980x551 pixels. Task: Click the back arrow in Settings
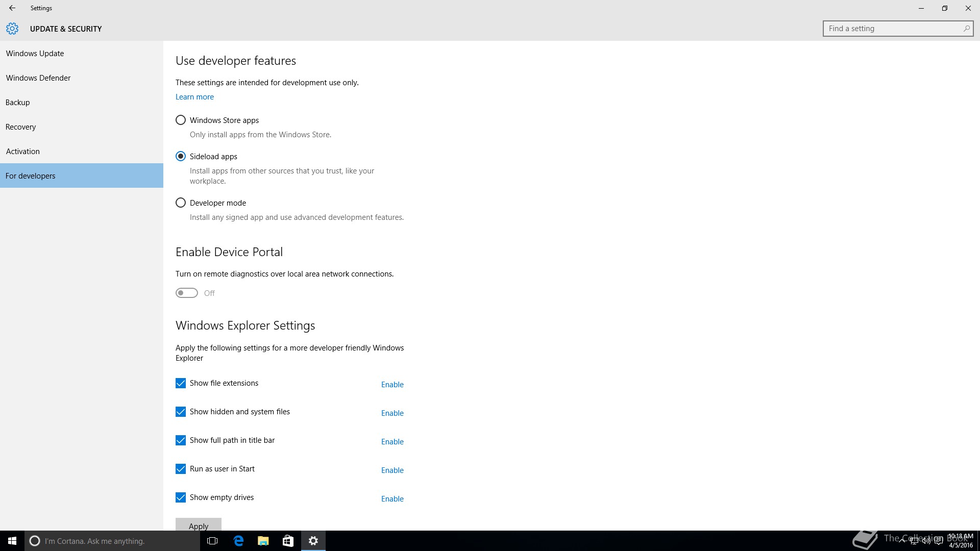(x=12, y=8)
